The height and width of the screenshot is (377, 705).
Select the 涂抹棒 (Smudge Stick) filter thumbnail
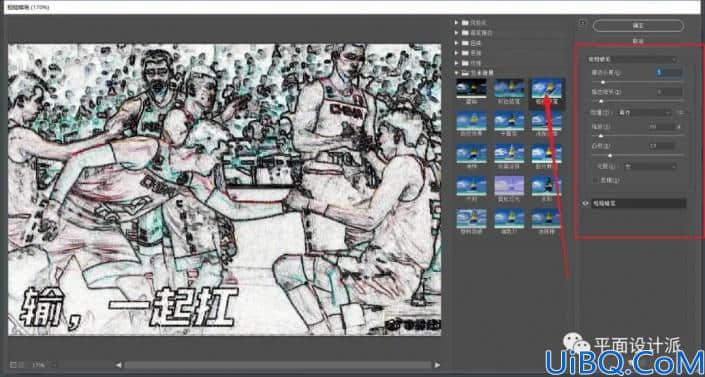547,219
